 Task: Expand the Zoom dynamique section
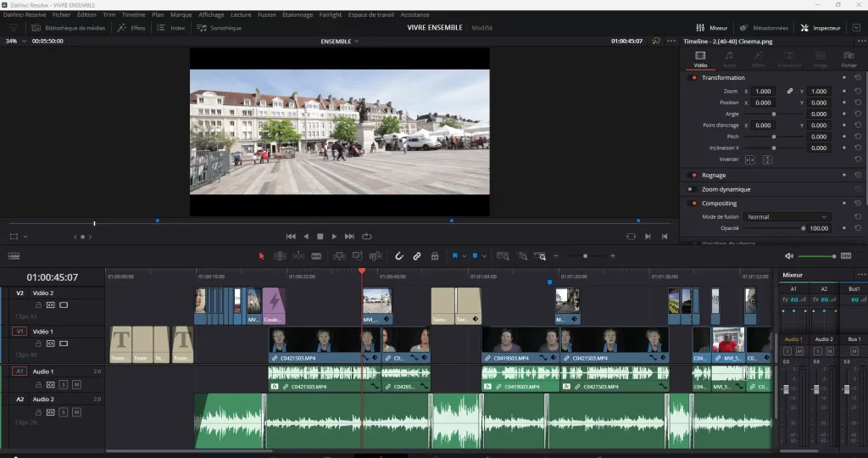click(x=726, y=189)
